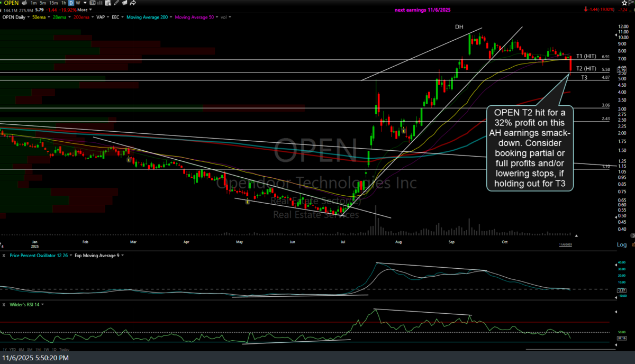Toggle the Log scale for the chart
This screenshot has height=364, width=635.
coord(622,244)
